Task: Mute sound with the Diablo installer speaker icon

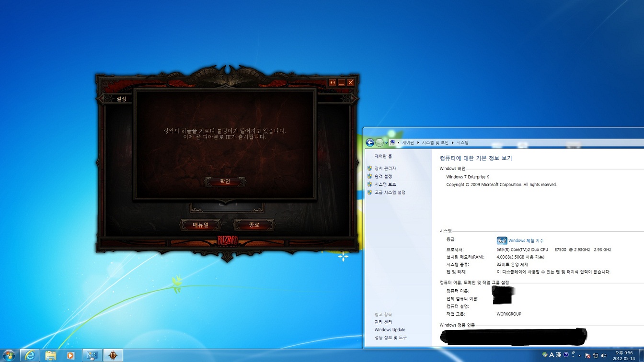Action: (x=333, y=82)
